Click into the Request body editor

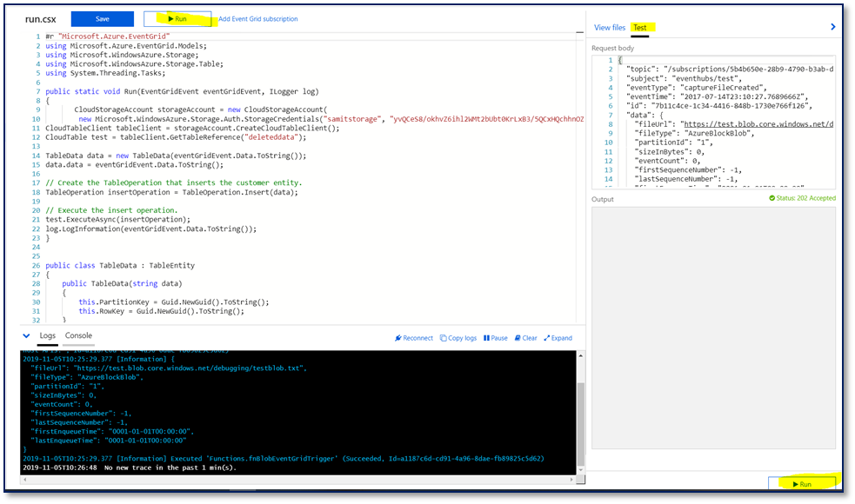point(714,122)
